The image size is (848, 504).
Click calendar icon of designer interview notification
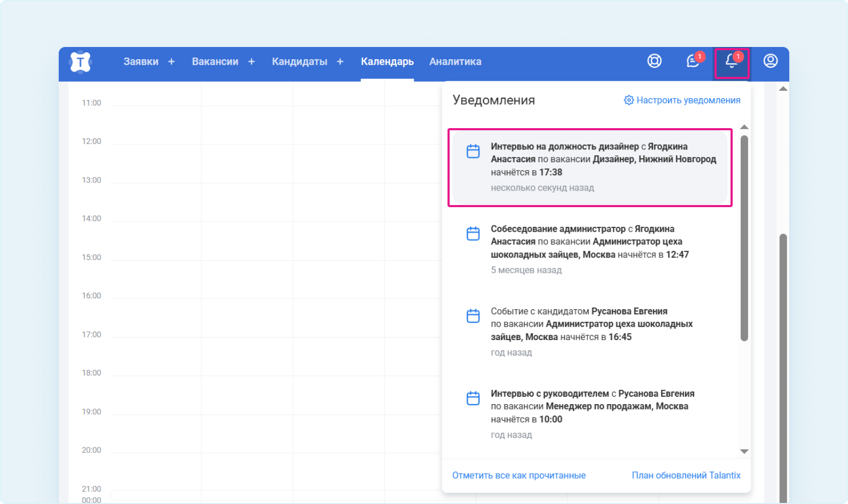[x=473, y=152]
